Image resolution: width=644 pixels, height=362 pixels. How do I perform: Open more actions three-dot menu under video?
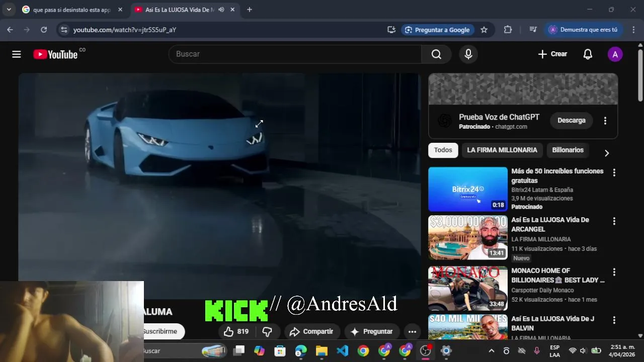point(412,331)
